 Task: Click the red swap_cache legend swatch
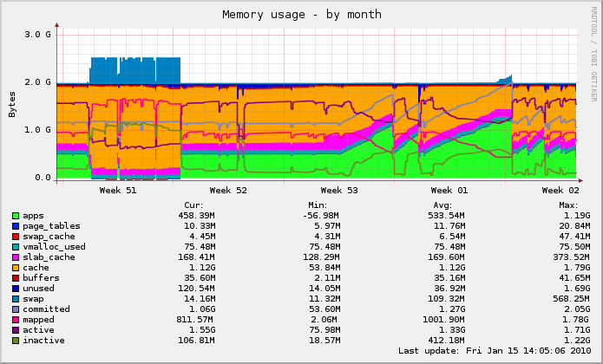click(16, 237)
